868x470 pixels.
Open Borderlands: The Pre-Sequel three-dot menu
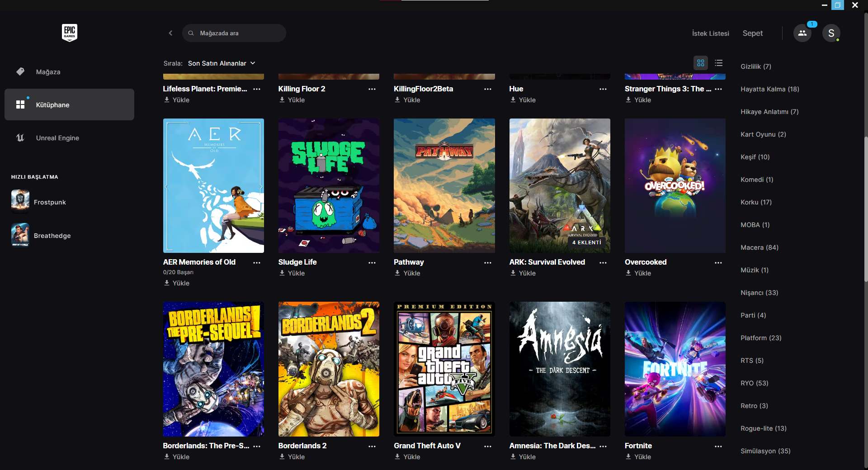[257, 446]
